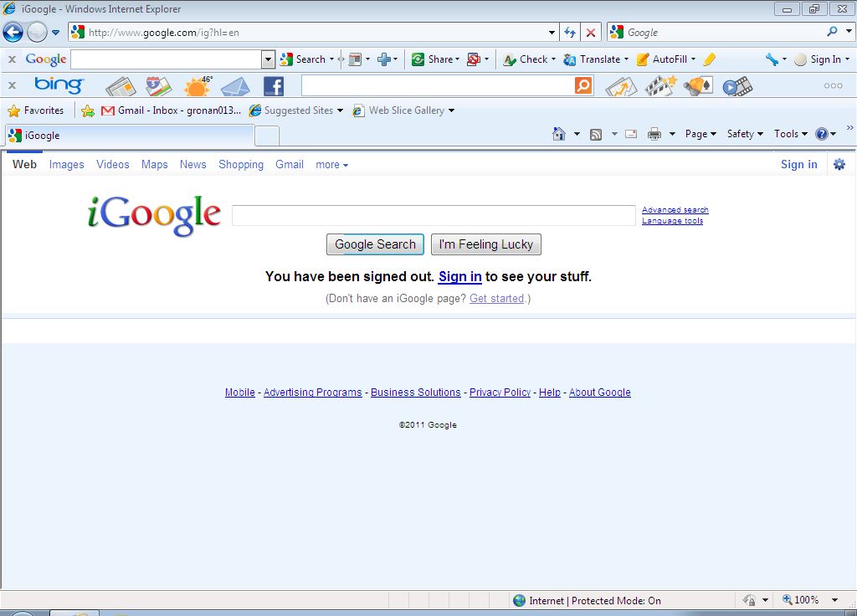Open the Bing Bar Games cards icon

pyautogui.click(x=698, y=86)
